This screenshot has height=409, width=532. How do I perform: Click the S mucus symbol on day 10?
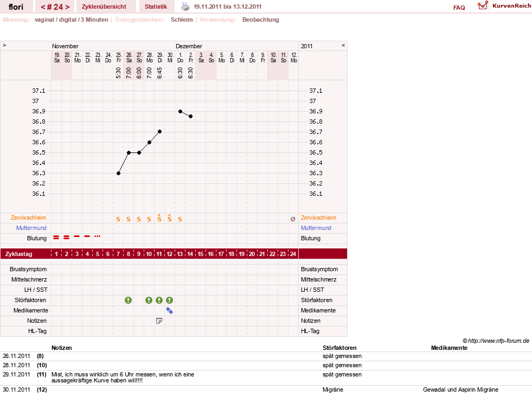(149, 219)
